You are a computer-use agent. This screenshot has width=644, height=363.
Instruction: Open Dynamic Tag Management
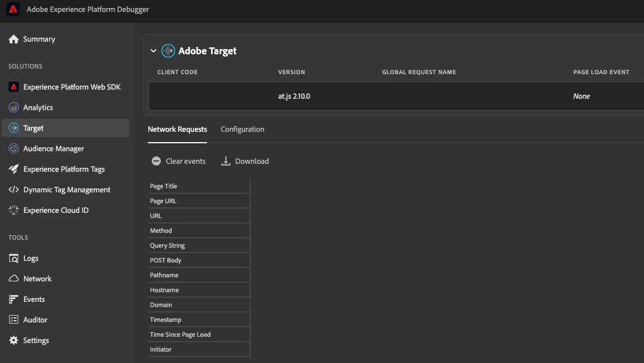pyautogui.click(x=67, y=189)
